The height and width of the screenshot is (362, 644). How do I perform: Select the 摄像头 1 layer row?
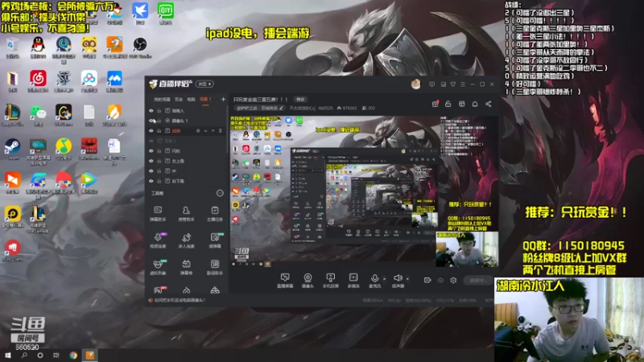[186, 121]
